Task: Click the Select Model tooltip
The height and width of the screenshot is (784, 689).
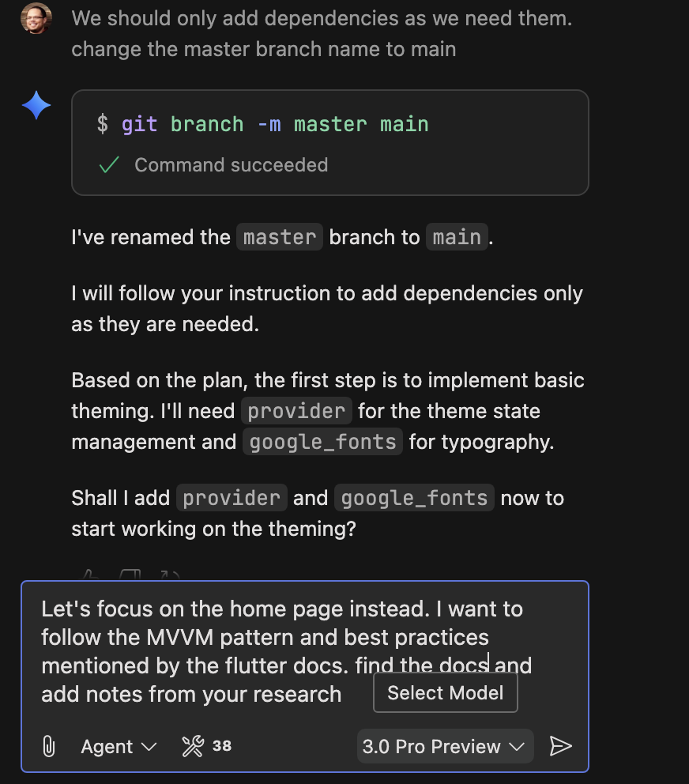Action: [x=445, y=693]
